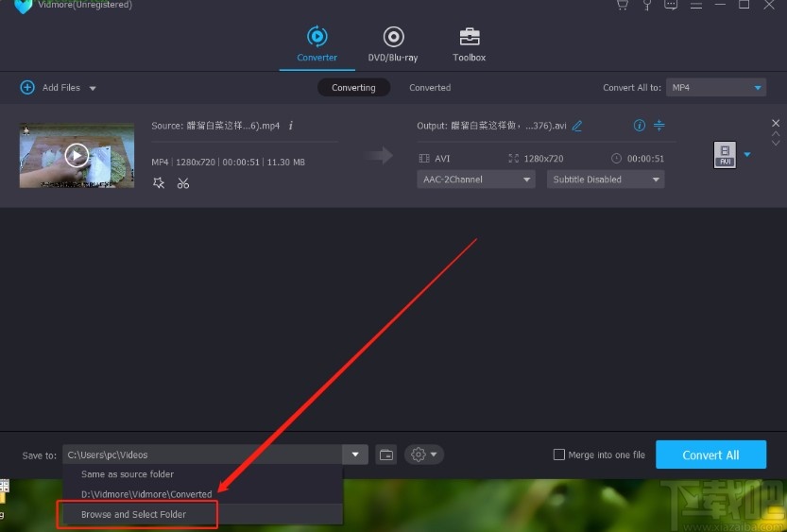
Task: Move the file up in list
Action: (776, 134)
